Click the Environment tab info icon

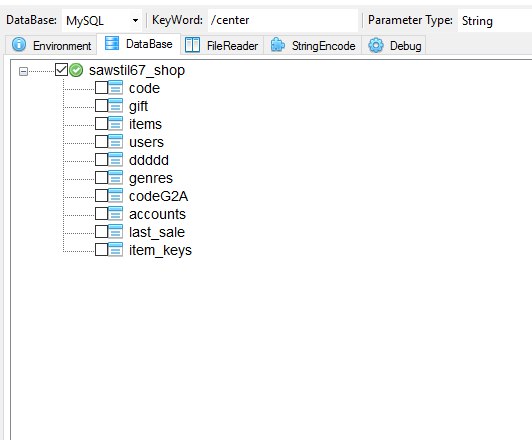19,44
